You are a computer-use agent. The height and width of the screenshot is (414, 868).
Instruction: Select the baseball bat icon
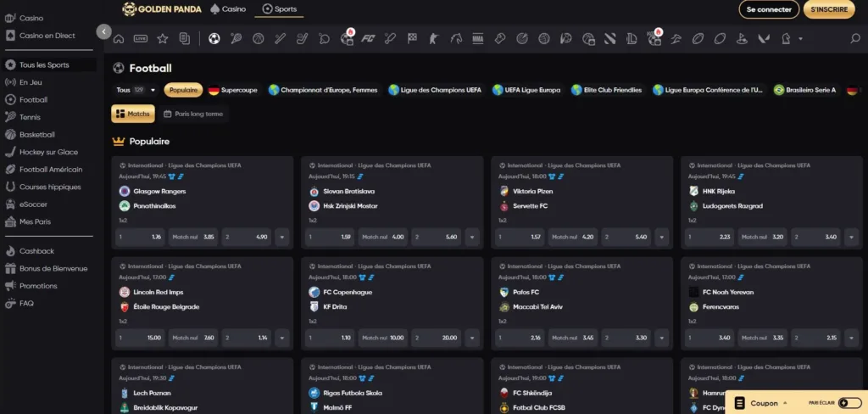point(280,39)
